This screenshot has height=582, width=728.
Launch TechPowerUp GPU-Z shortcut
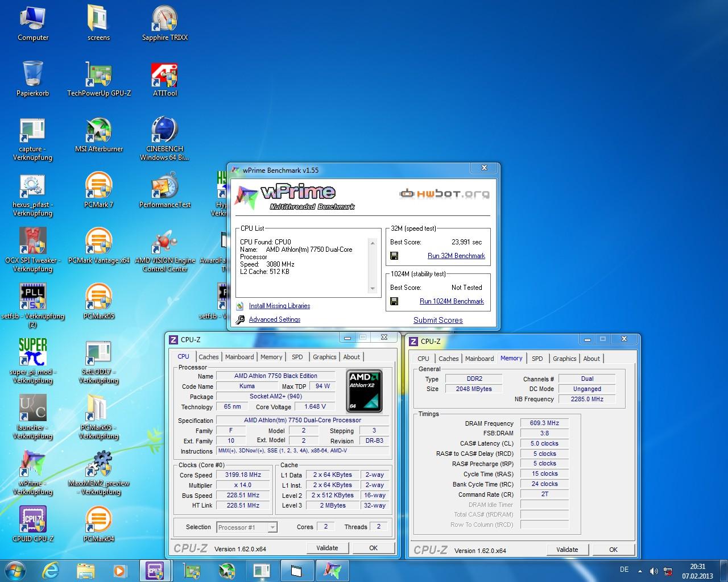point(99,78)
